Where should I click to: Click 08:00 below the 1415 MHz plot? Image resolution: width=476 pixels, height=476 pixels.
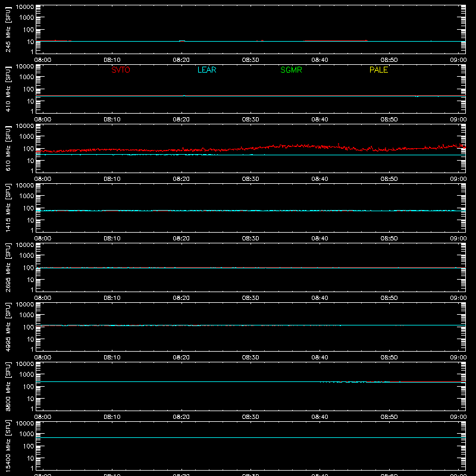[x=43, y=239]
